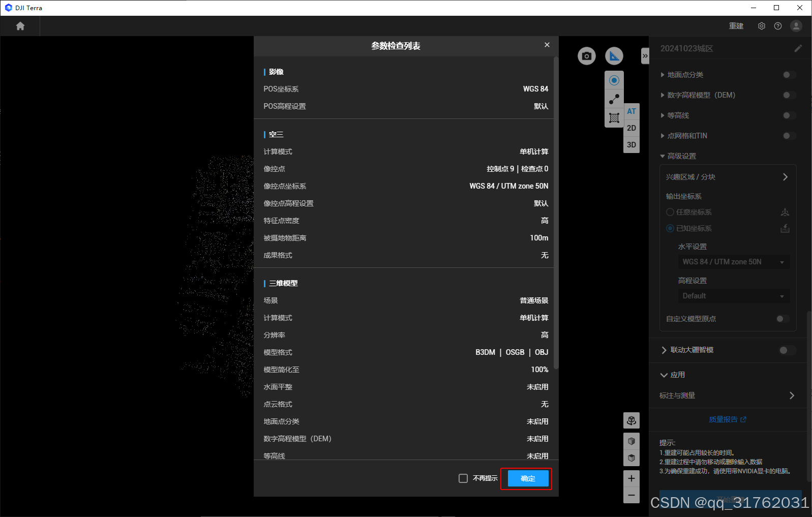Click the reset view rotating cube icon
812x517 pixels.
pos(631,420)
